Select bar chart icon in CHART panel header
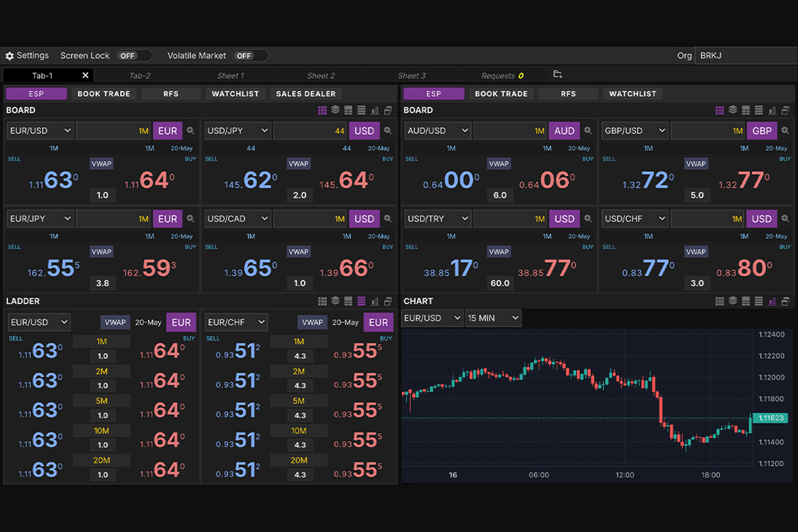Screen dimensions: 798x532 click(x=772, y=301)
